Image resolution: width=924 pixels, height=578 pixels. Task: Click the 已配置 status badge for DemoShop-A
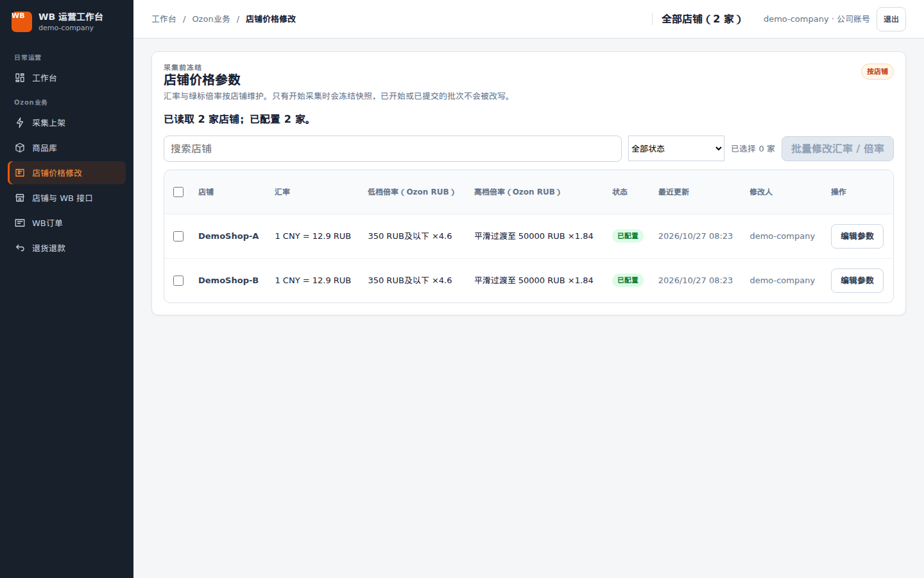click(628, 236)
